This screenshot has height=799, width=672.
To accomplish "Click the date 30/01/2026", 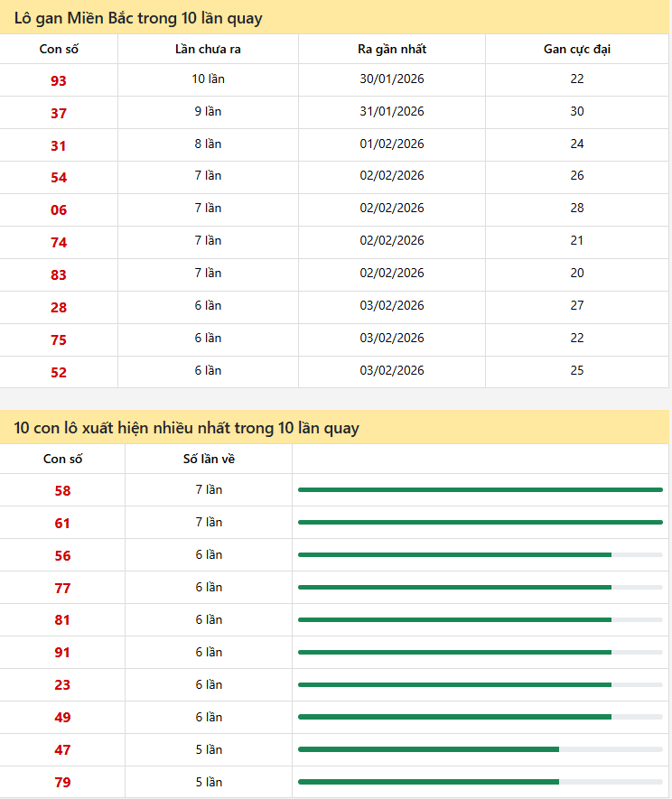I will pos(392,79).
